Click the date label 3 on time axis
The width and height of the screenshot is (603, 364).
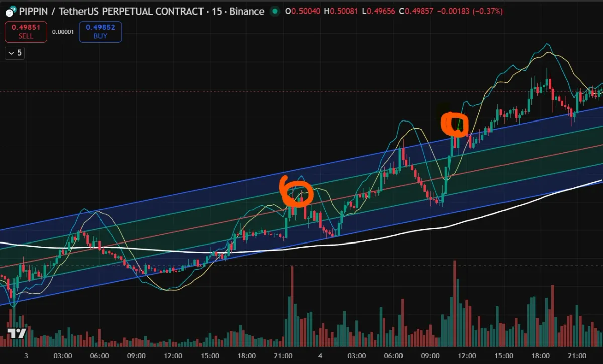(26, 356)
